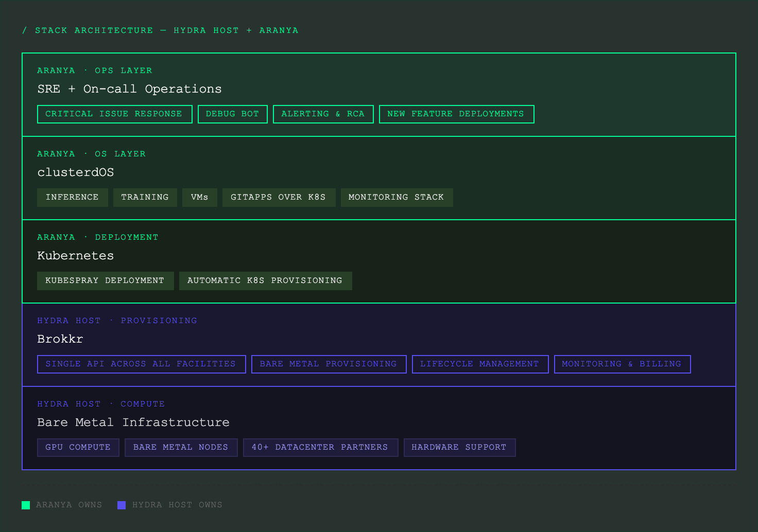Click the GitApps Over K8s chip
This screenshot has width=758, height=532.
279,198
